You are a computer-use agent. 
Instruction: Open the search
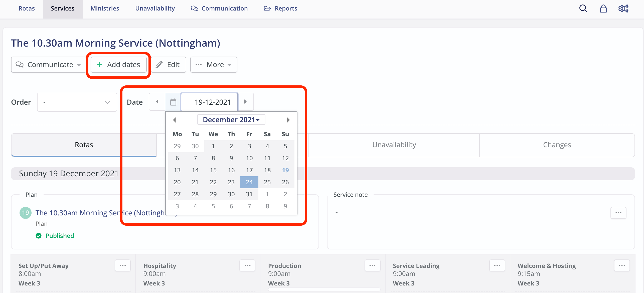click(x=583, y=8)
